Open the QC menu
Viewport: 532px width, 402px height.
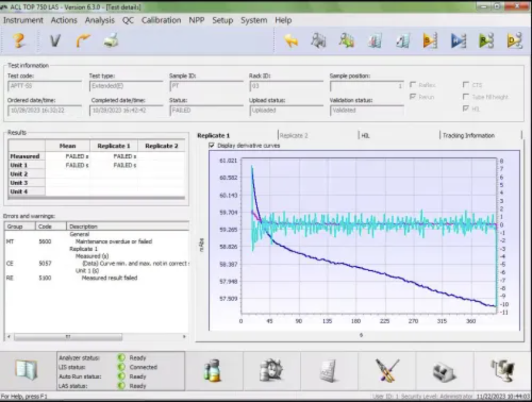(x=128, y=20)
